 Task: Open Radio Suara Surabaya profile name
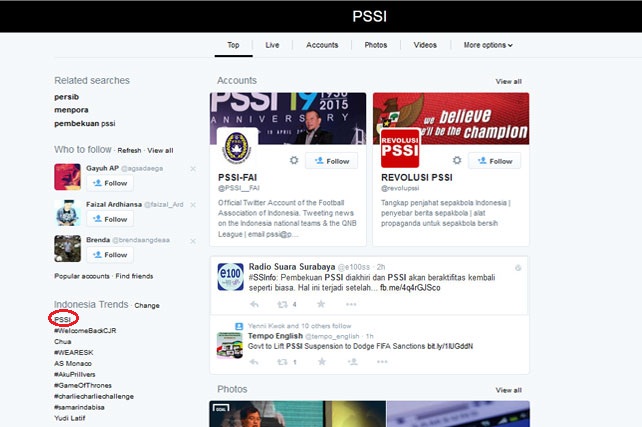point(292,267)
